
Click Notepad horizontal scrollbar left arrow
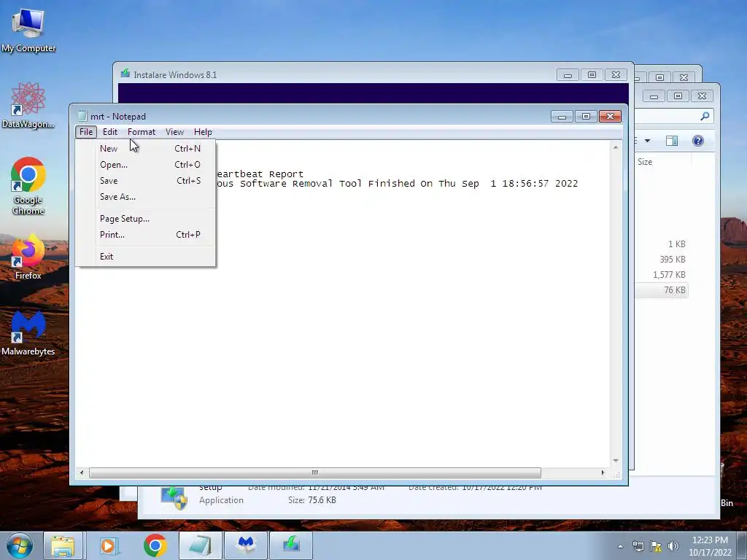[x=82, y=472]
